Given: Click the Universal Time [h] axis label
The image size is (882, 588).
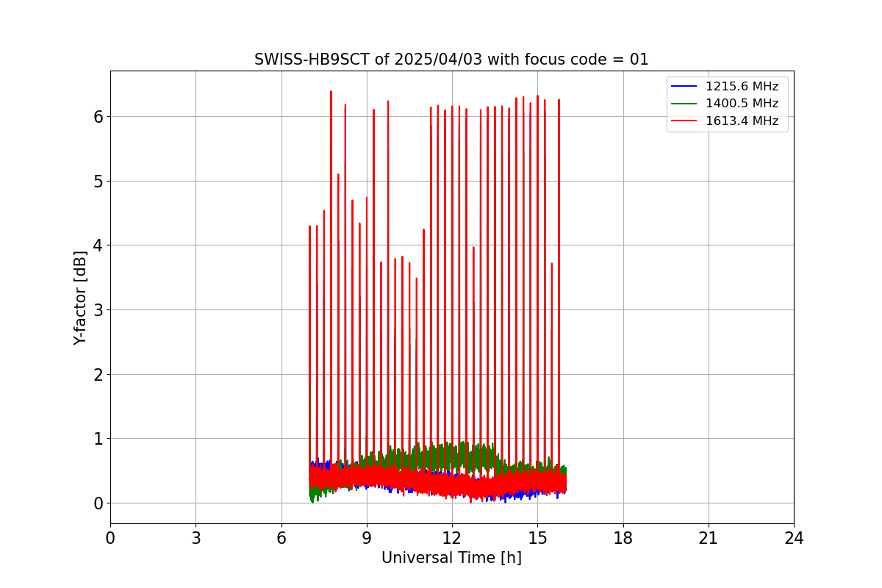Looking at the screenshot, I should pos(451,558).
